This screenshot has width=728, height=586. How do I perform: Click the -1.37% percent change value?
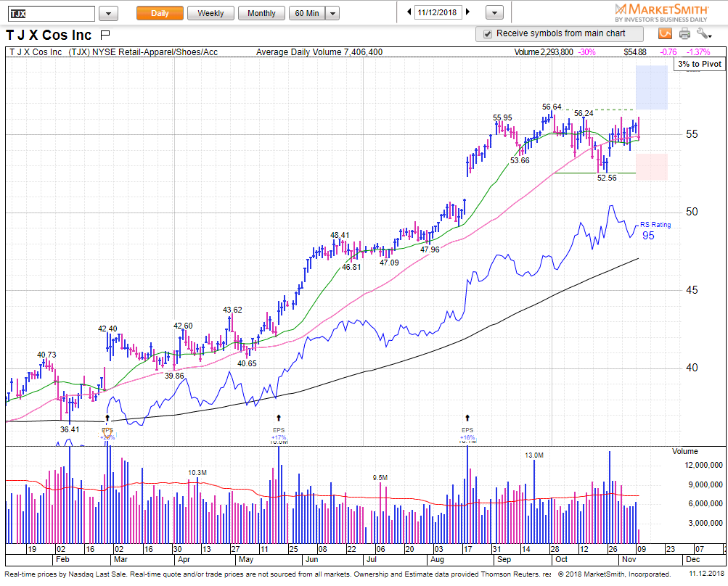(x=698, y=52)
